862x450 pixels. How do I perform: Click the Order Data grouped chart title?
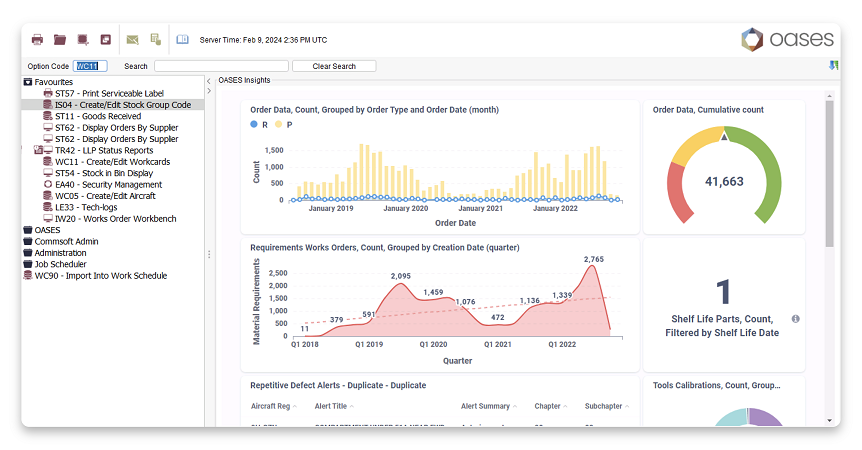pos(374,110)
